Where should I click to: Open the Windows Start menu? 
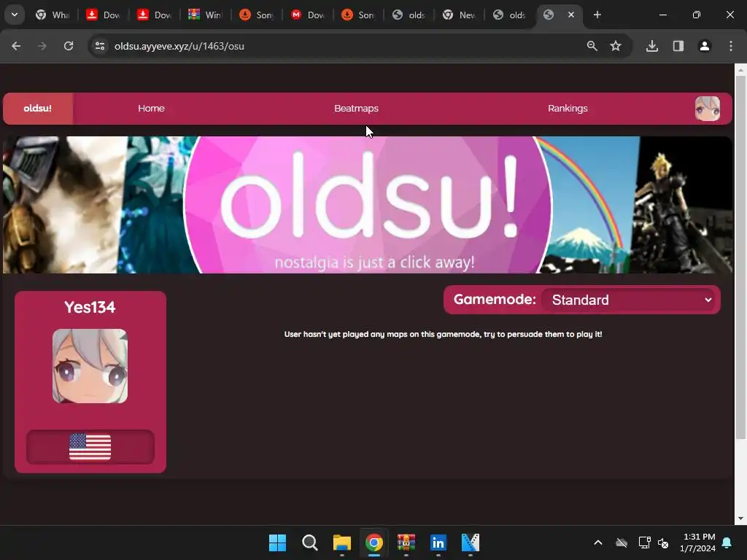(x=277, y=542)
